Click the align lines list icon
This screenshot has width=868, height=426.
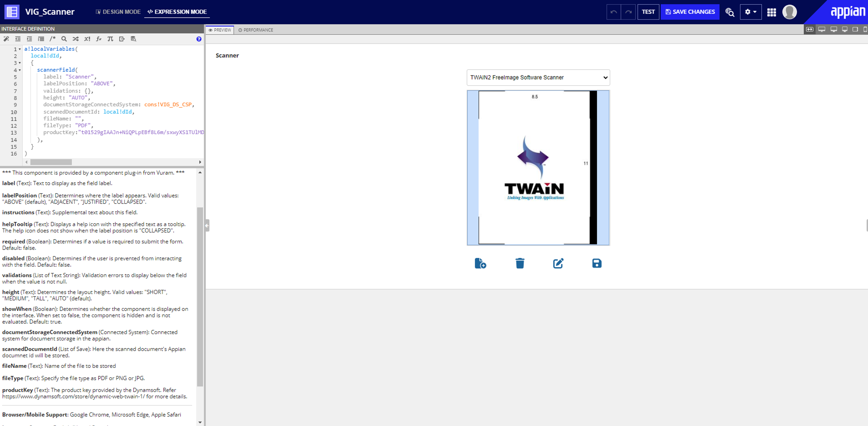(41, 39)
